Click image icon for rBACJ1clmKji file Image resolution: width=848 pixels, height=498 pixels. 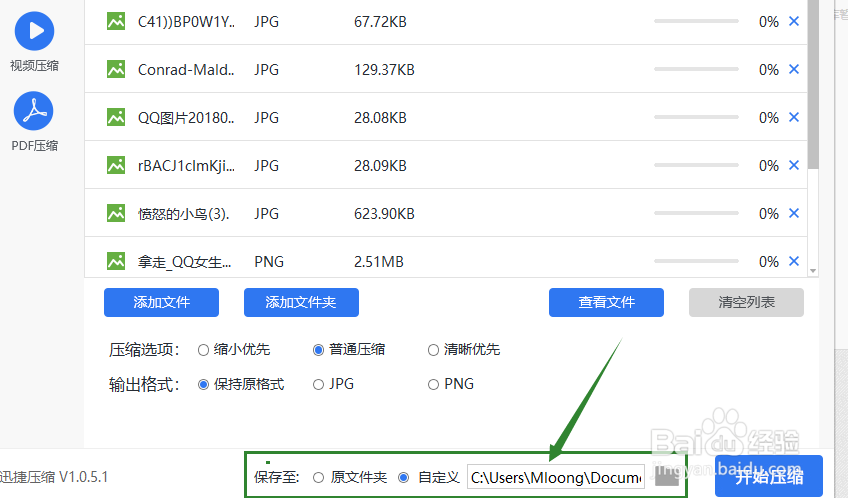coord(116,165)
